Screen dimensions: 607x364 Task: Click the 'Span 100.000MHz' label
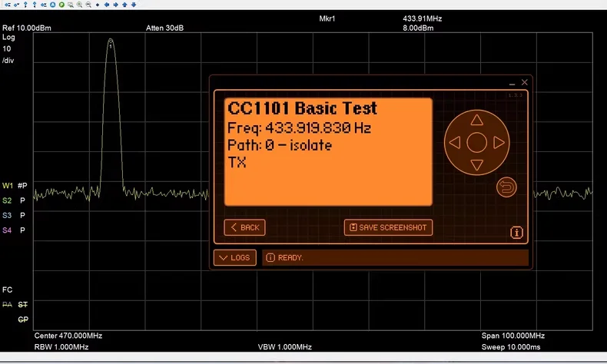click(513, 336)
